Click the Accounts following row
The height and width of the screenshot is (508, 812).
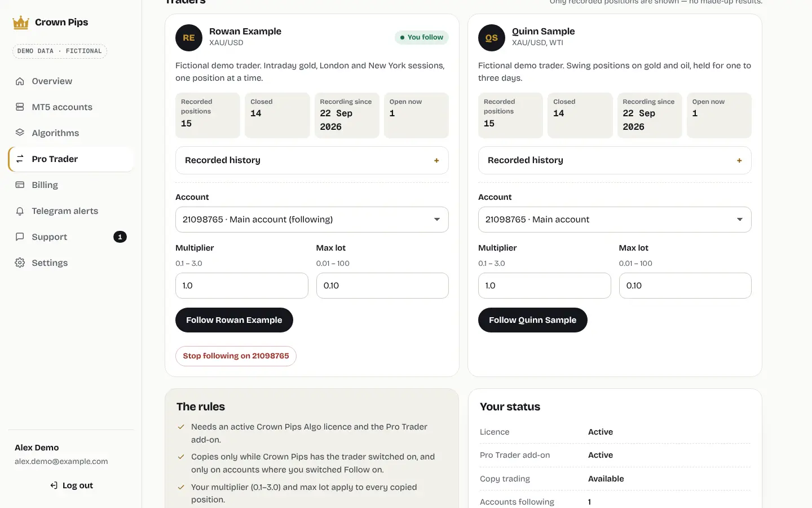[615, 502]
